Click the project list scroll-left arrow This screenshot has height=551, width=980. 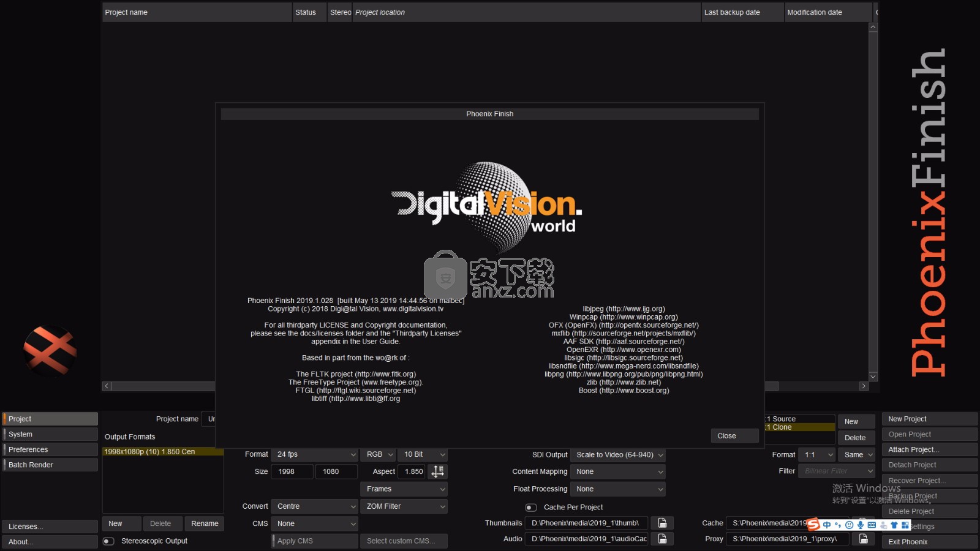[107, 386]
